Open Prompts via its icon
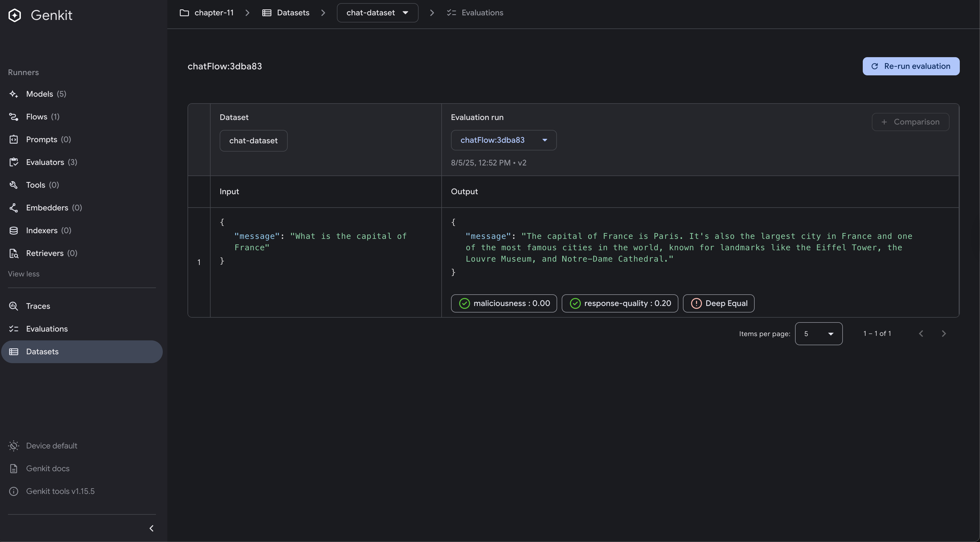This screenshot has height=542, width=980. tap(14, 140)
